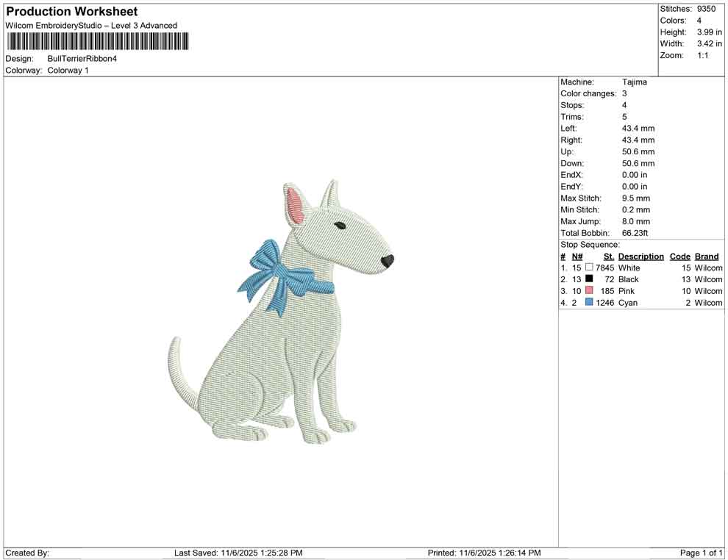Click the Colorway 1 label
Image resolution: width=728 pixels, height=560 pixels.
(x=66, y=71)
